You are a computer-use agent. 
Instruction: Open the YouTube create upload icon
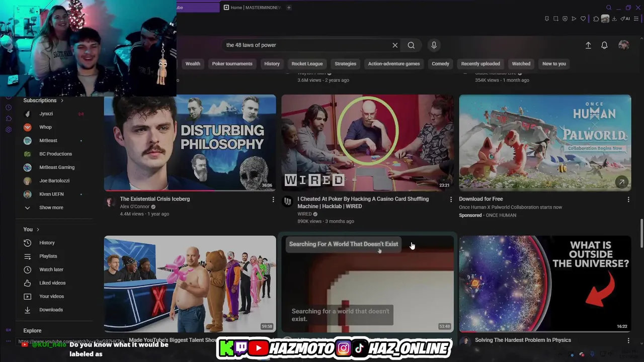coord(588,45)
